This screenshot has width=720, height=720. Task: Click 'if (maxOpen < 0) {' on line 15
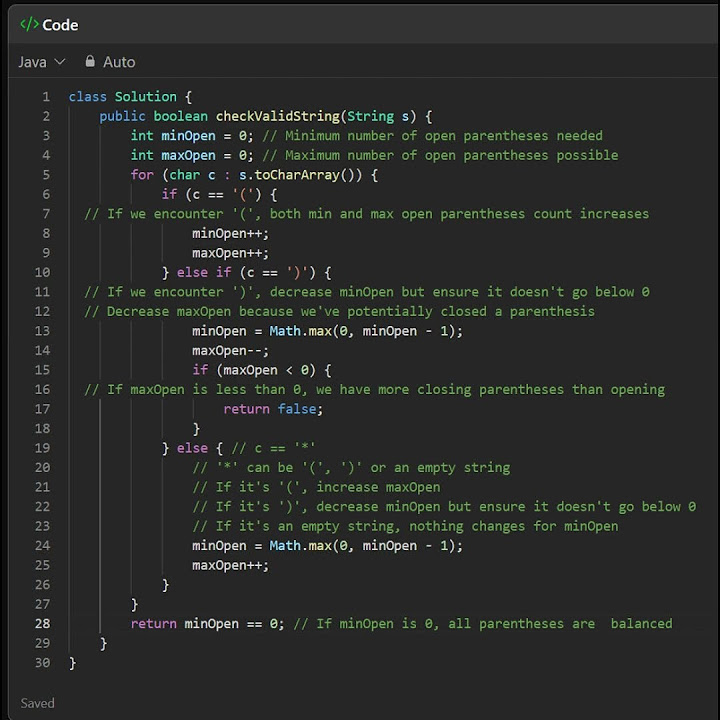[262, 370]
